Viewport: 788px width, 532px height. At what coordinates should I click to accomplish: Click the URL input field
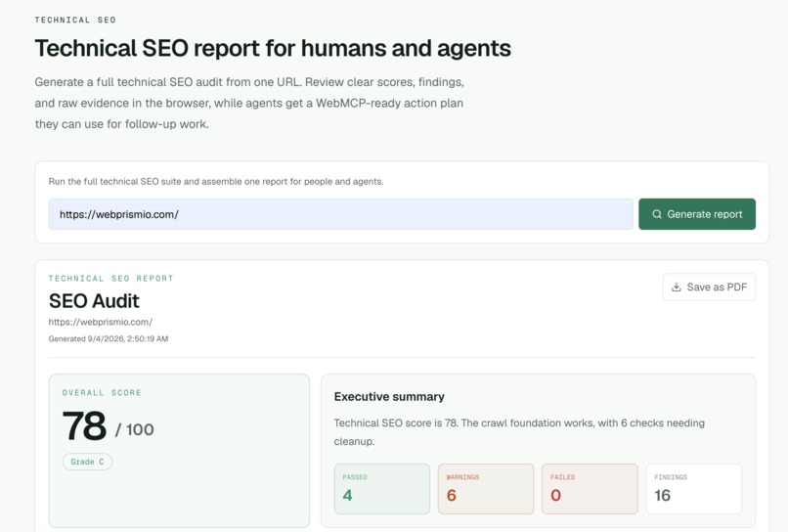[340, 214]
